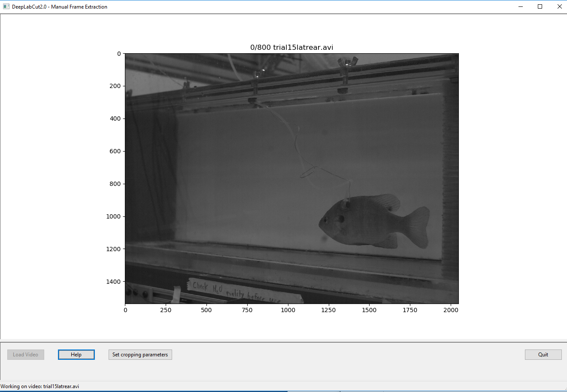
Task: Click the top-left corner of the video frame
Action: [x=125, y=54]
